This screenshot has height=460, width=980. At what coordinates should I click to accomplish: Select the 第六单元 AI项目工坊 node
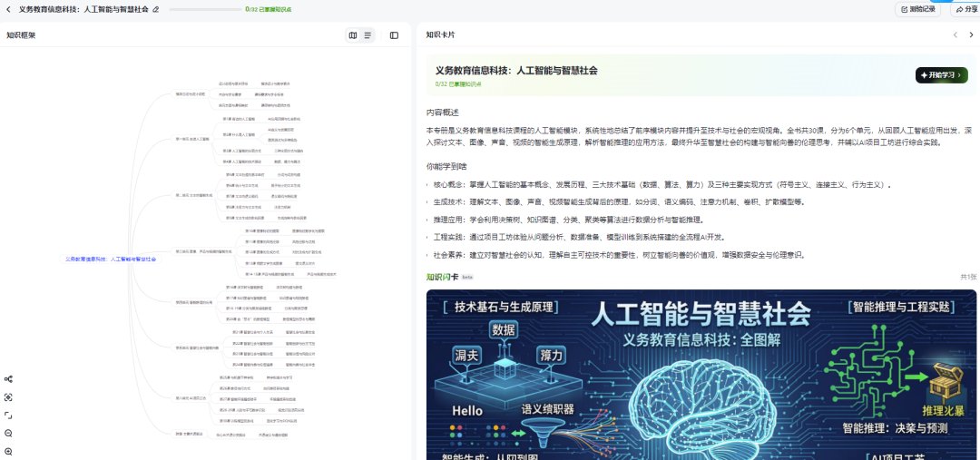point(191,396)
